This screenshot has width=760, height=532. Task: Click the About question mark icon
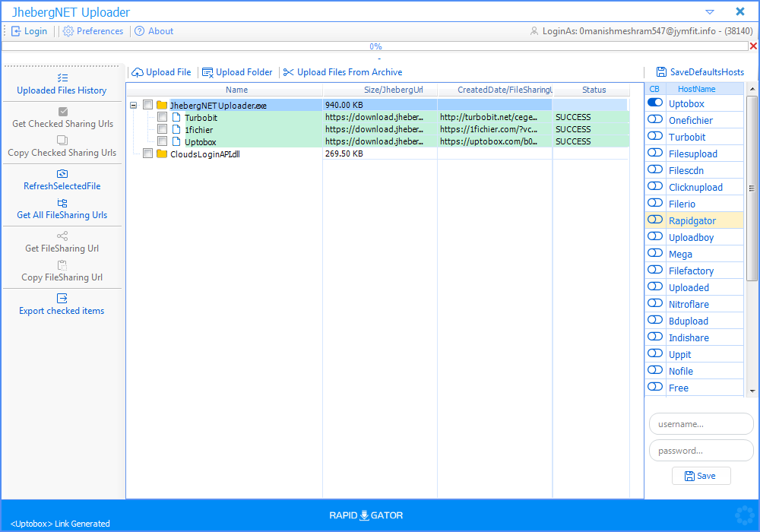(140, 31)
